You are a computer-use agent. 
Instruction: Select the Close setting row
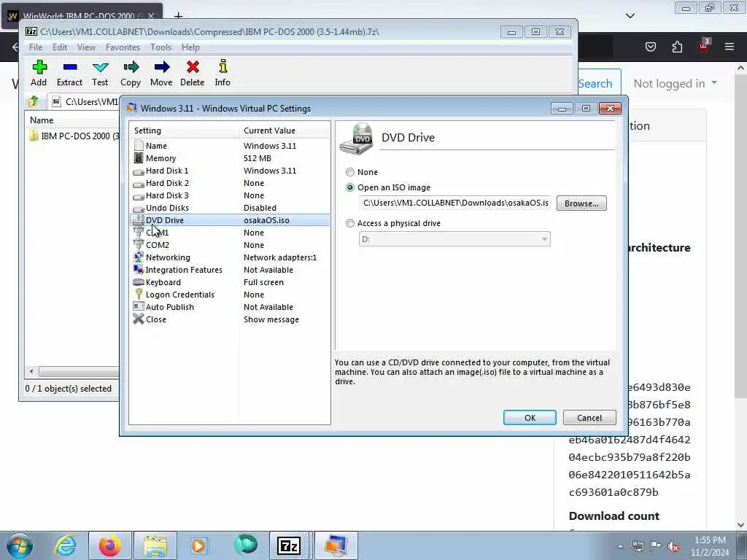[230, 319]
